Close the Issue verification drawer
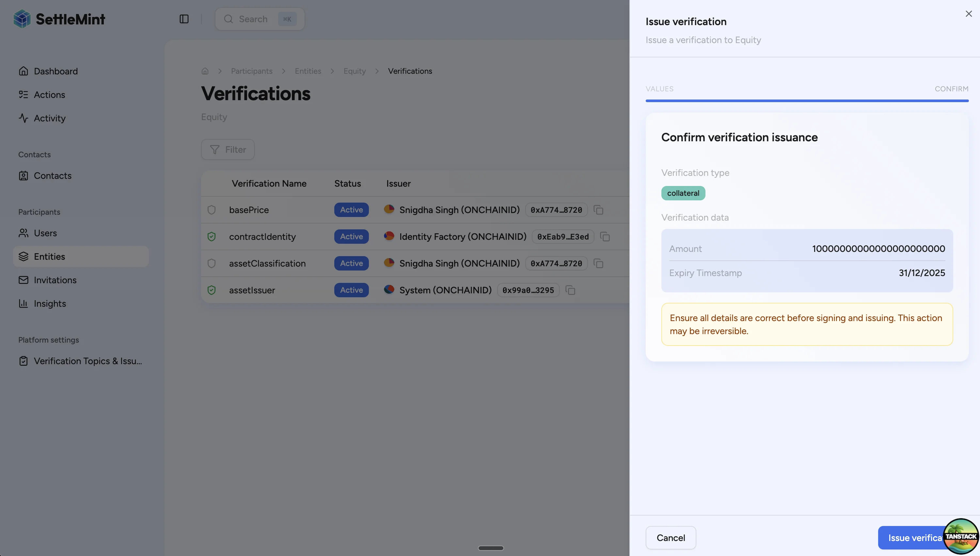 click(x=969, y=14)
